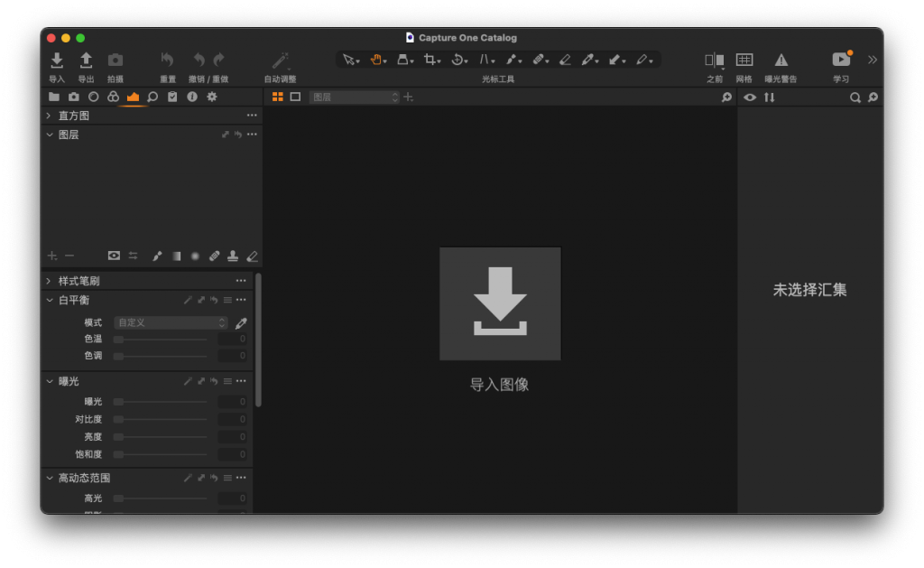Click the radial gradient mask icon
The width and height of the screenshot is (924, 568).
tap(195, 256)
